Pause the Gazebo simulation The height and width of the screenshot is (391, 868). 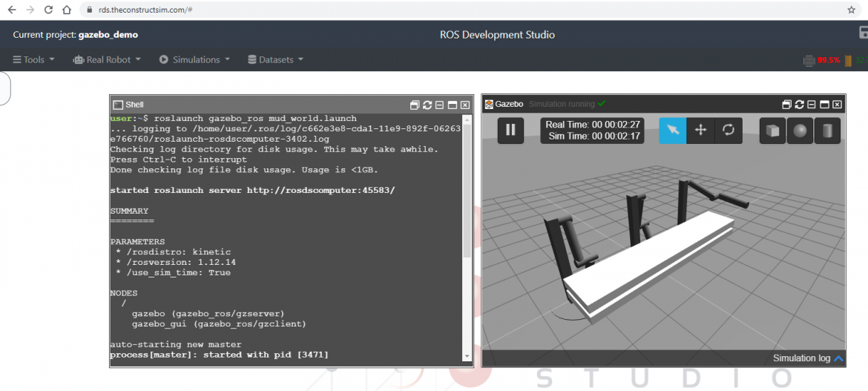510,130
